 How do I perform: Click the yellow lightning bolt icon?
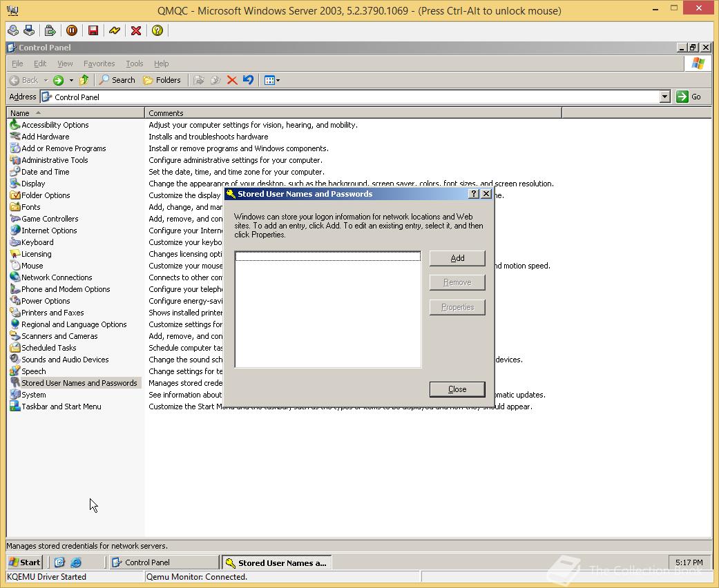pyautogui.click(x=115, y=30)
